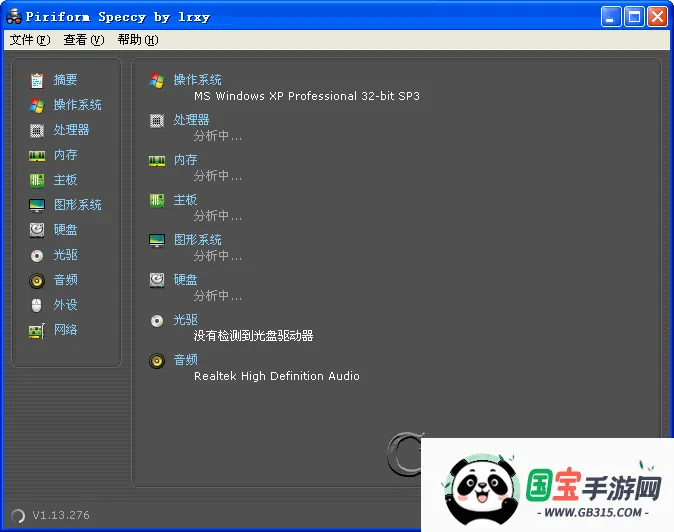Click processor chip icon in summary panel

(157, 121)
